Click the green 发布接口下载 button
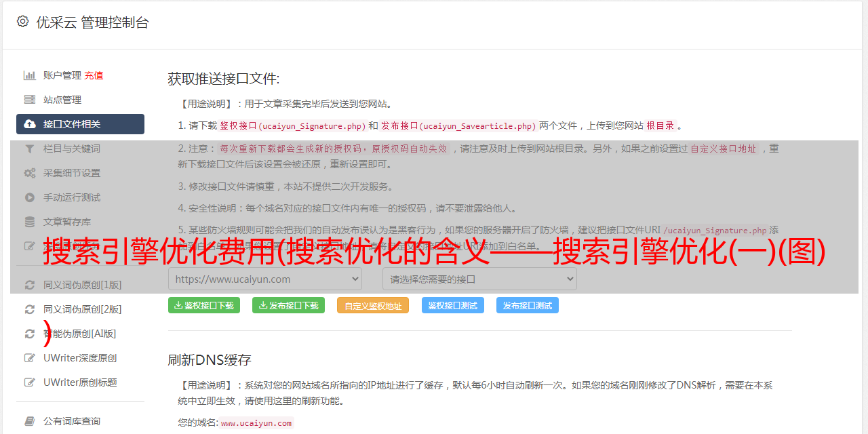The height and width of the screenshot is (434, 868). (288, 305)
